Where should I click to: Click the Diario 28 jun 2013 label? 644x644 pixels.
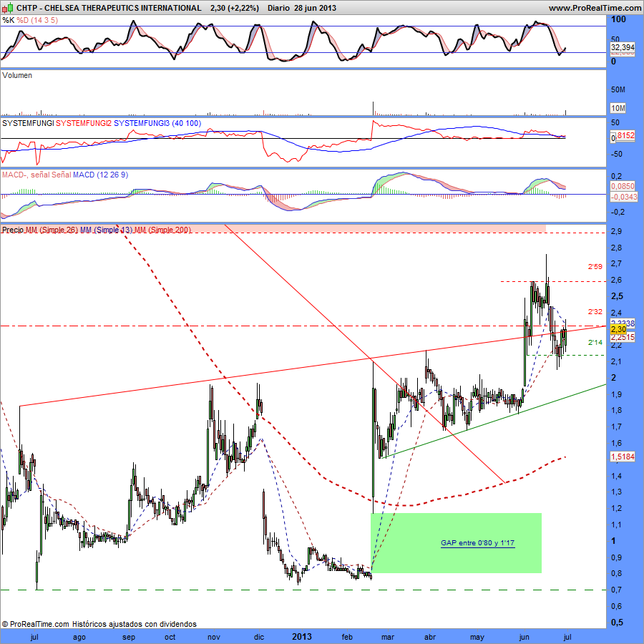point(302,8)
